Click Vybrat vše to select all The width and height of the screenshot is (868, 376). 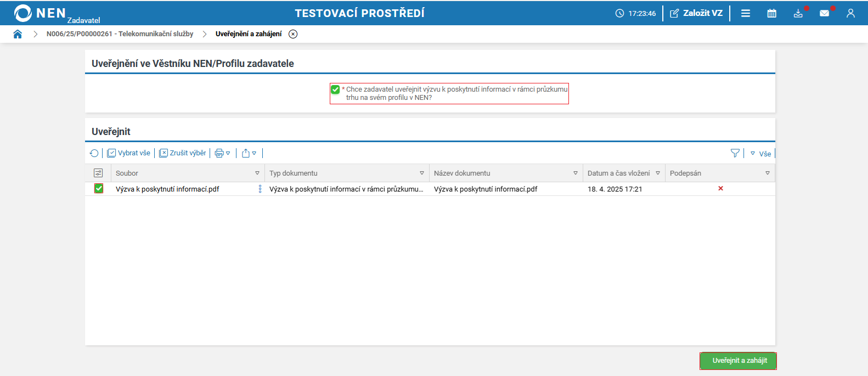(129, 153)
